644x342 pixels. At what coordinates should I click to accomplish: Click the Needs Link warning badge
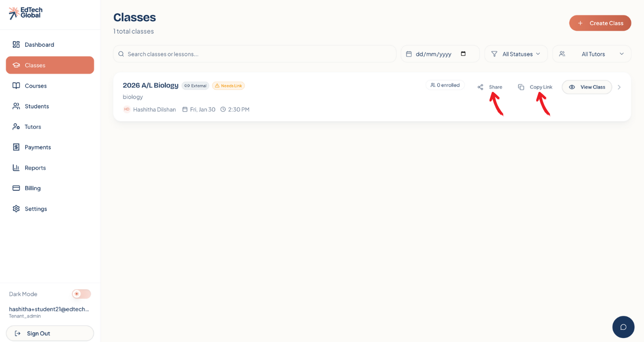(228, 85)
